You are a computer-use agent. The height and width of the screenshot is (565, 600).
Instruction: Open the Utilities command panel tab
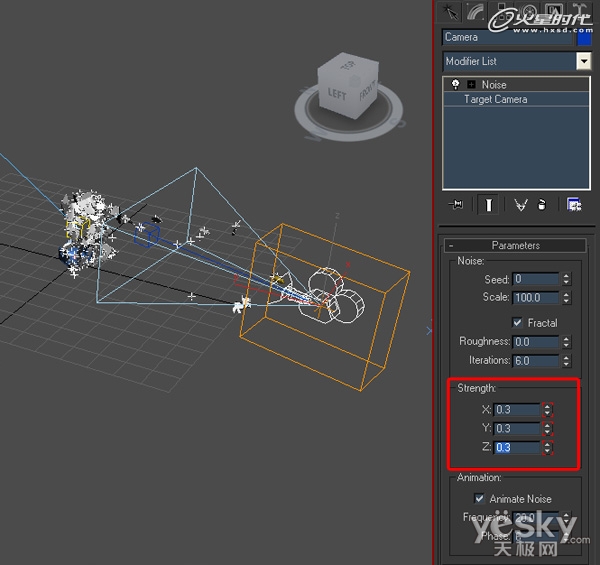[x=580, y=11]
